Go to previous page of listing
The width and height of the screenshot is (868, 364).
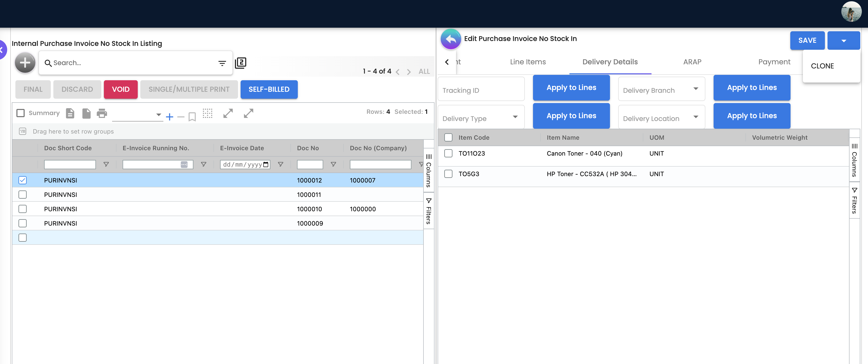pyautogui.click(x=398, y=72)
